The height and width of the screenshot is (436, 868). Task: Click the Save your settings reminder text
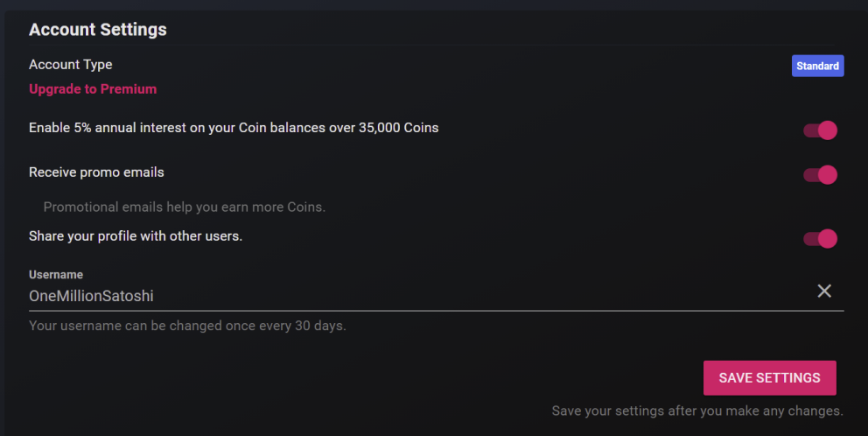click(697, 411)
